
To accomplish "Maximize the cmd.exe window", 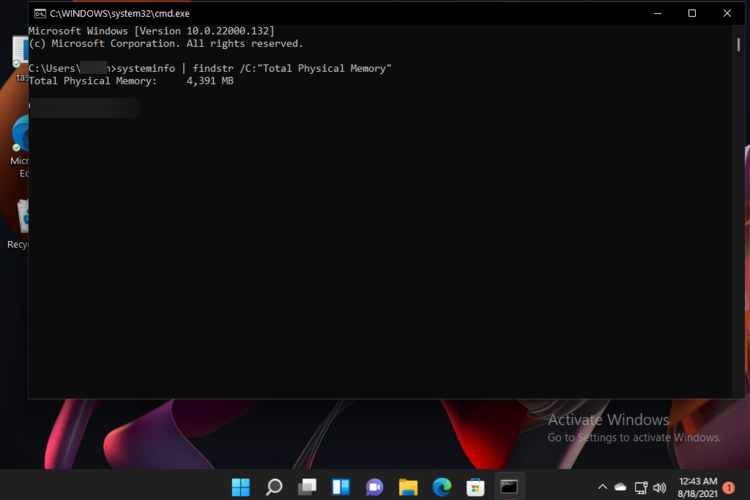I will (x=692, y=14).
